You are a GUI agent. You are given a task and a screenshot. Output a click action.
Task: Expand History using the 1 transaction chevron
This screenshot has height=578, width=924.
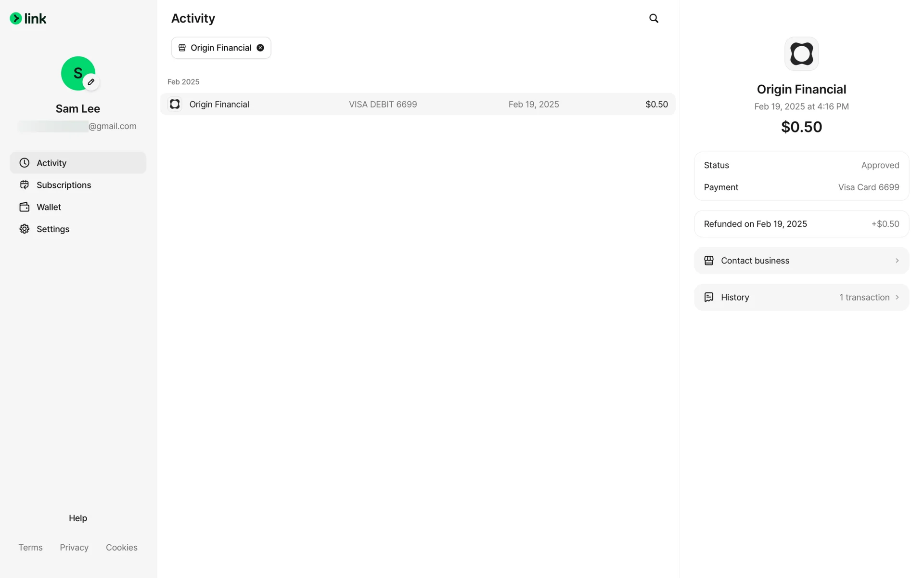click(897, 297)
